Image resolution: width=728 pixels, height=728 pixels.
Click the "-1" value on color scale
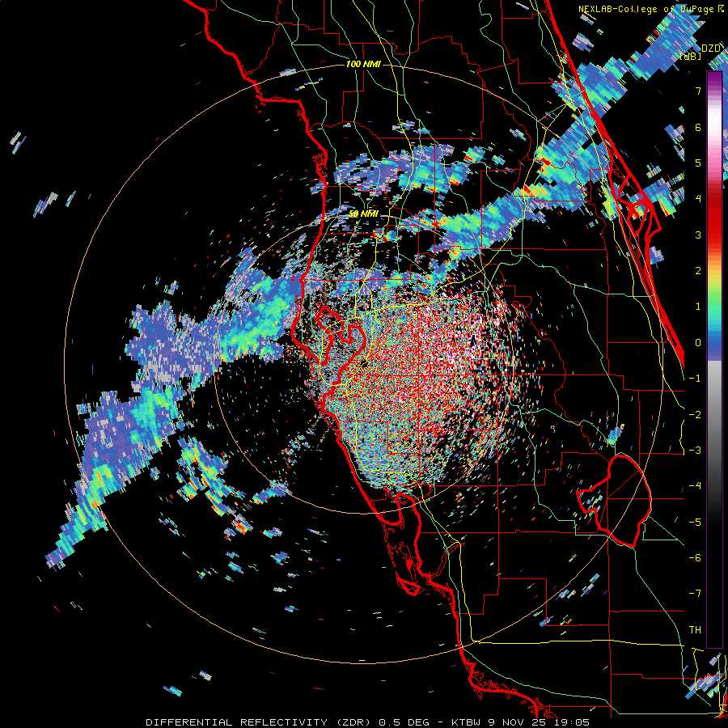click(695, 379)
